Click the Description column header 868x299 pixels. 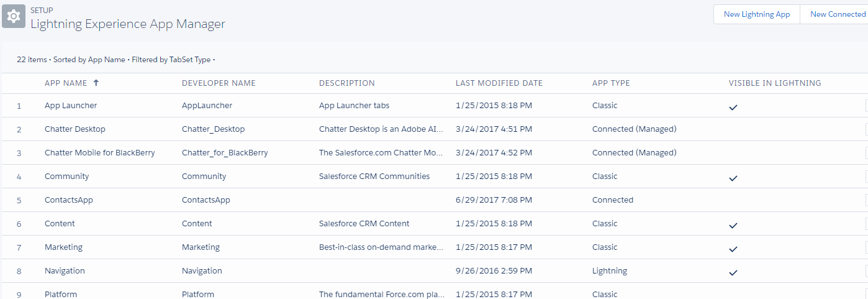347,83
